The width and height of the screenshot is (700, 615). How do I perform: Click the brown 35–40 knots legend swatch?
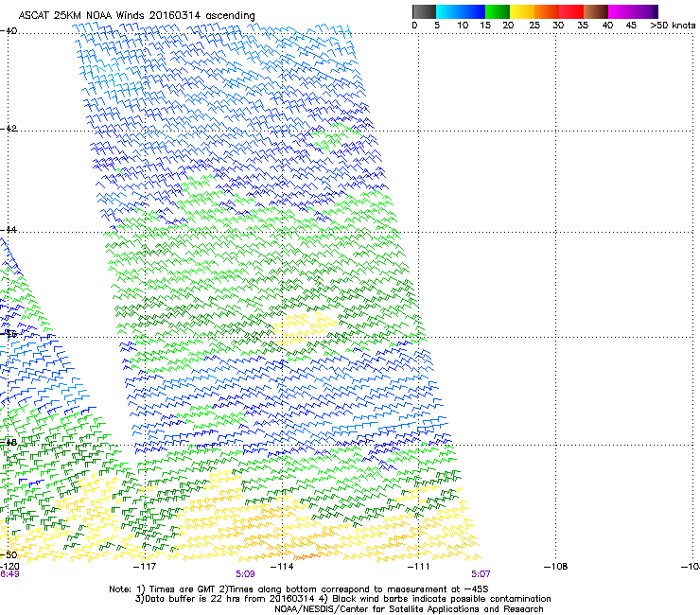click(x=596, y=11)
